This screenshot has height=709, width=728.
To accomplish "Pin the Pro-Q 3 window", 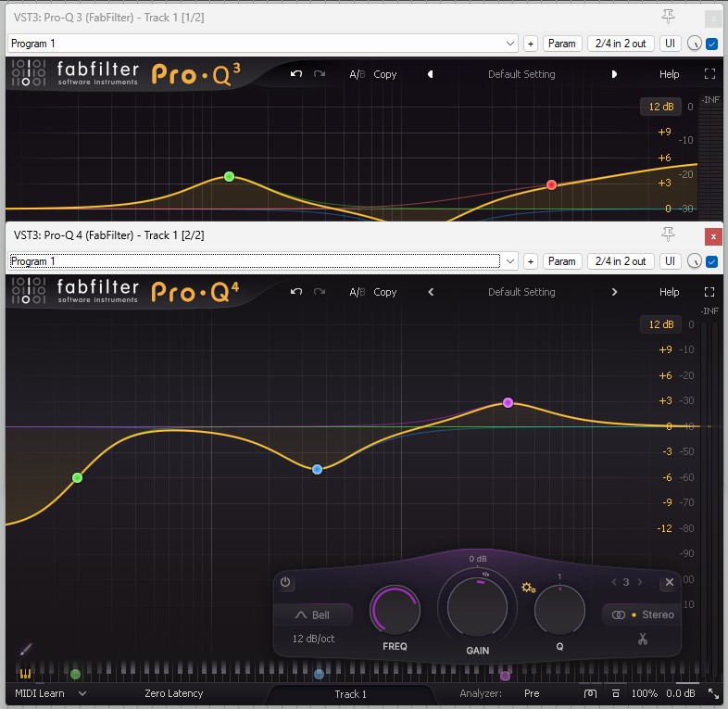I will (x=668, y=17).
